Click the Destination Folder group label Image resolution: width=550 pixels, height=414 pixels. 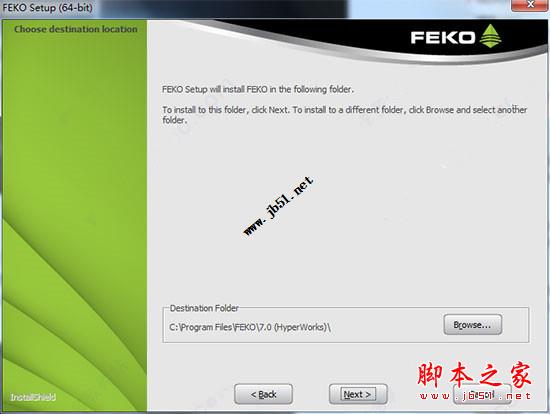pos(204,308)
